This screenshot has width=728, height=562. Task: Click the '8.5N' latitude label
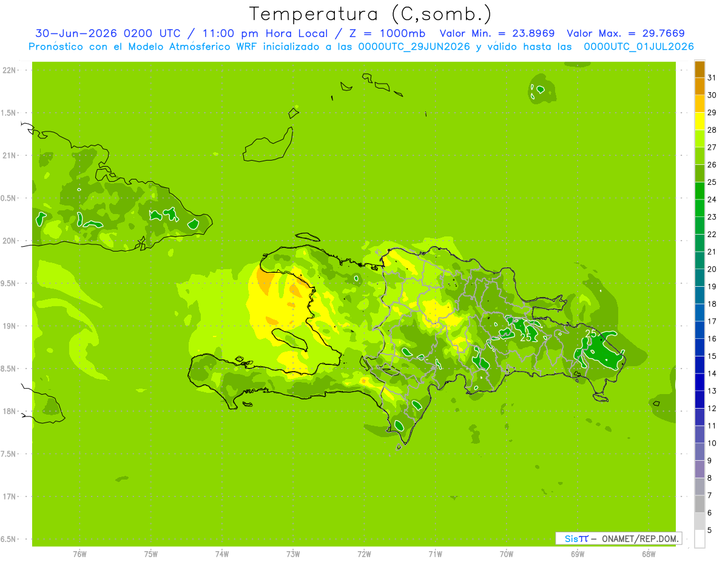pyautogui.click(x=8, y=369)
